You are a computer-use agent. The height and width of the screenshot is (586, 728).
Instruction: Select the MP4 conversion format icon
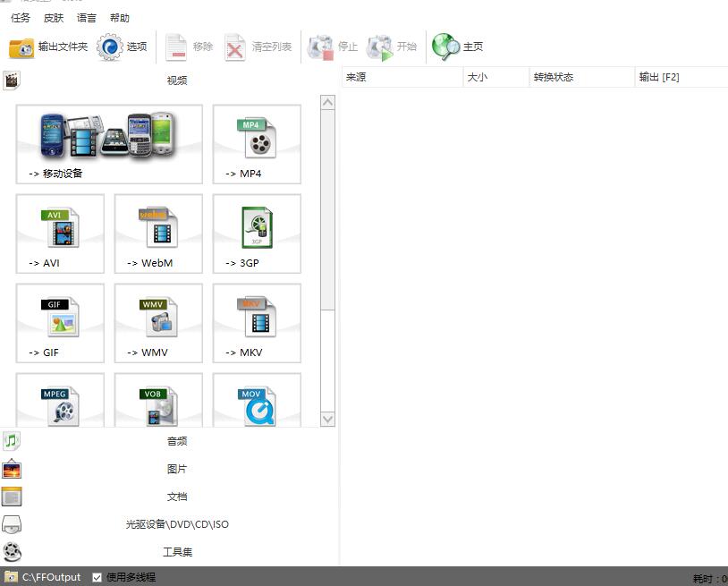(257, 143)
